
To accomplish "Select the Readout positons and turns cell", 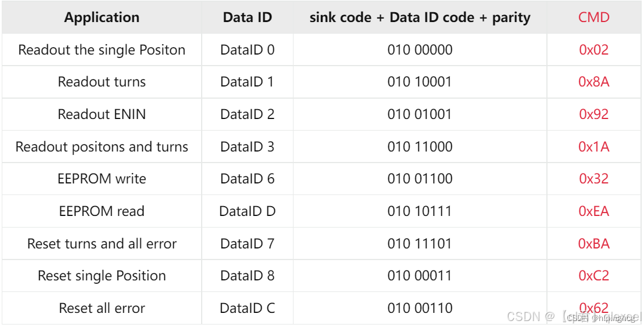I will point(102,147).
